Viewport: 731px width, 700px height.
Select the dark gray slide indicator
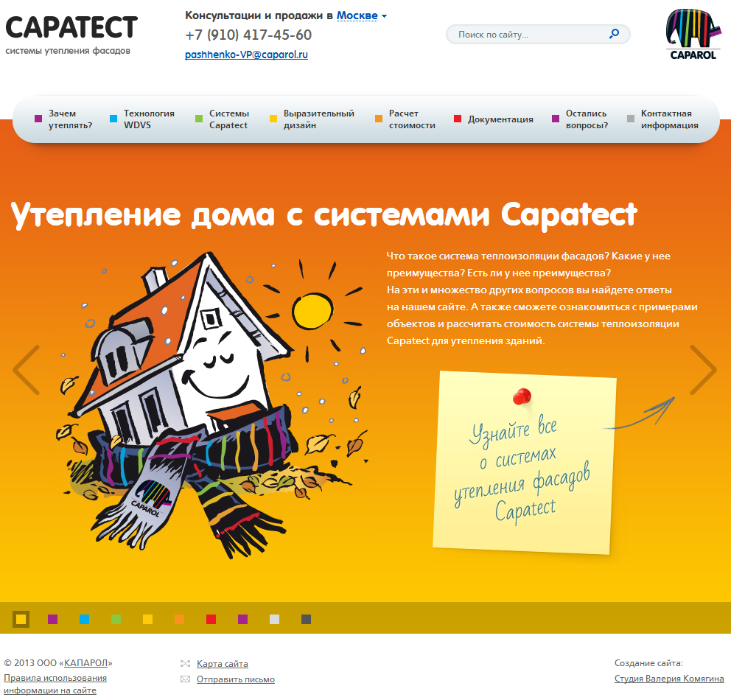[307, 619]
